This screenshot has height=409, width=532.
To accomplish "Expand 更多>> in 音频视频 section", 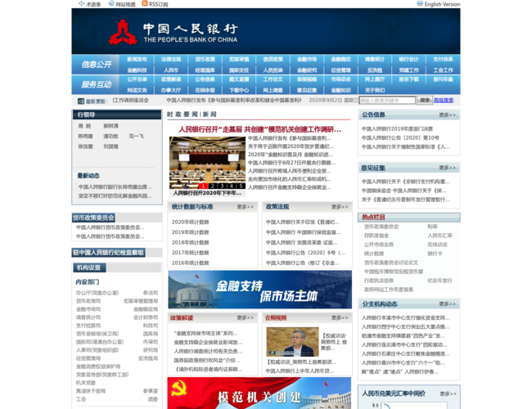I will [x=340, y=317].
